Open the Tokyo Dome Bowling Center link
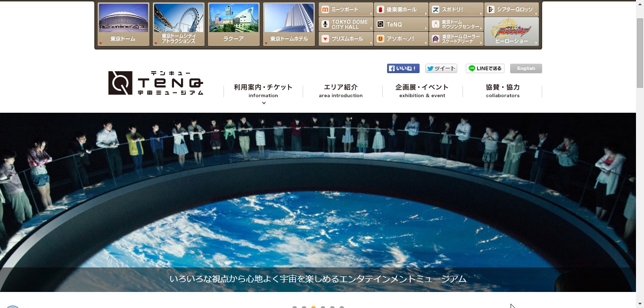The image size is (644, 308). pyautogui.click(x=456, y=24)
